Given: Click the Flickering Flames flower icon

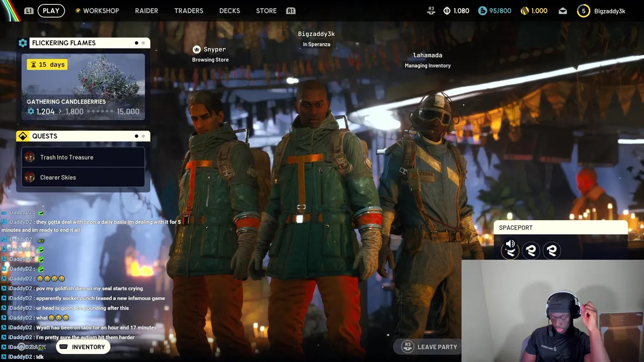Looking at the screenshot, I should click(x=23, y=43).
